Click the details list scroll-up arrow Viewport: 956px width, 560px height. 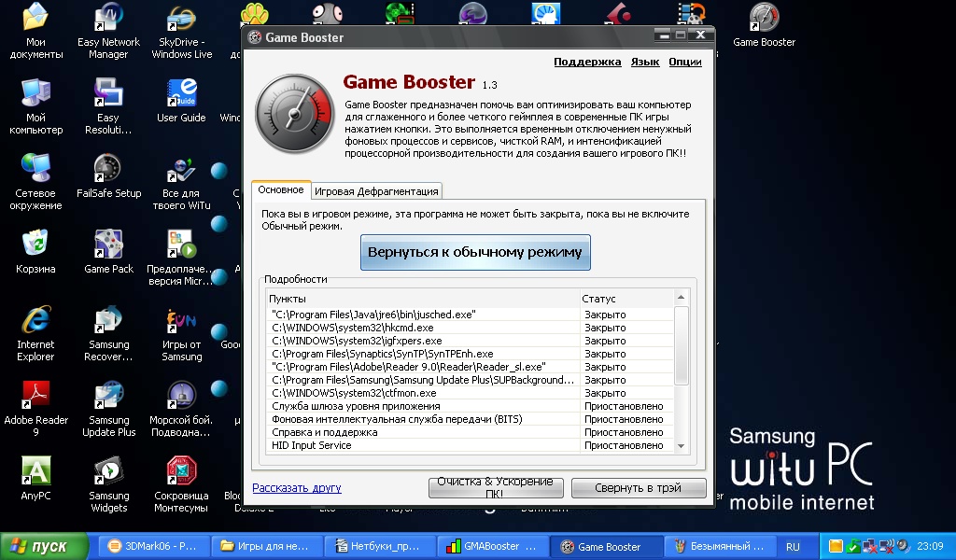click(x=681, y=298)
